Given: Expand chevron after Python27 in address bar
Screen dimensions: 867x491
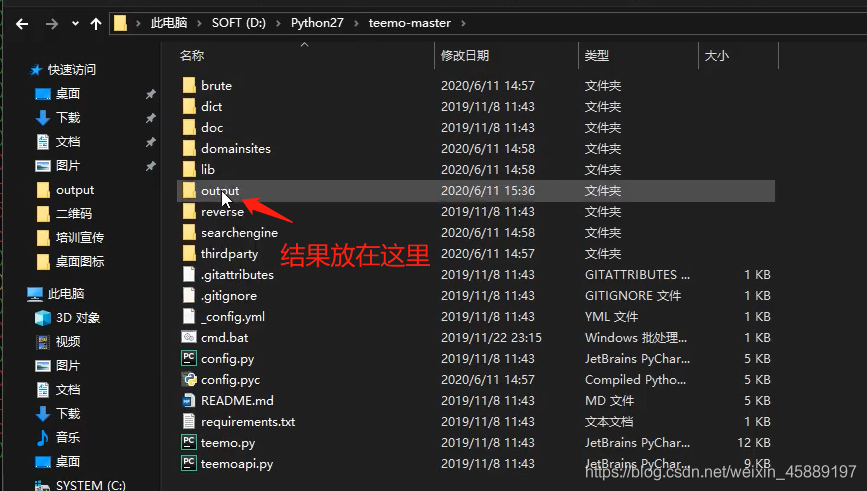Looking at the screenshot, I should [x=356, y=23].
